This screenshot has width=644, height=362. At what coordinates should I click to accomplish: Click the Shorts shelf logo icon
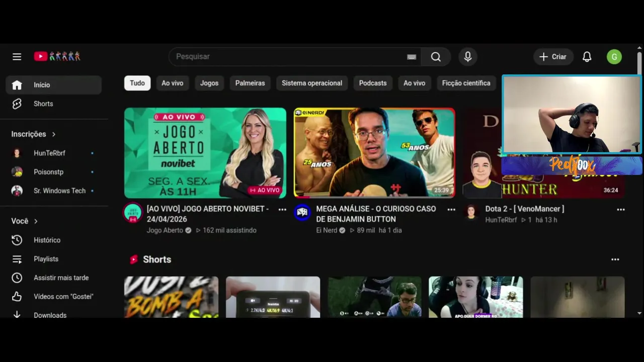pyautogui.click(x=134, y=259)
